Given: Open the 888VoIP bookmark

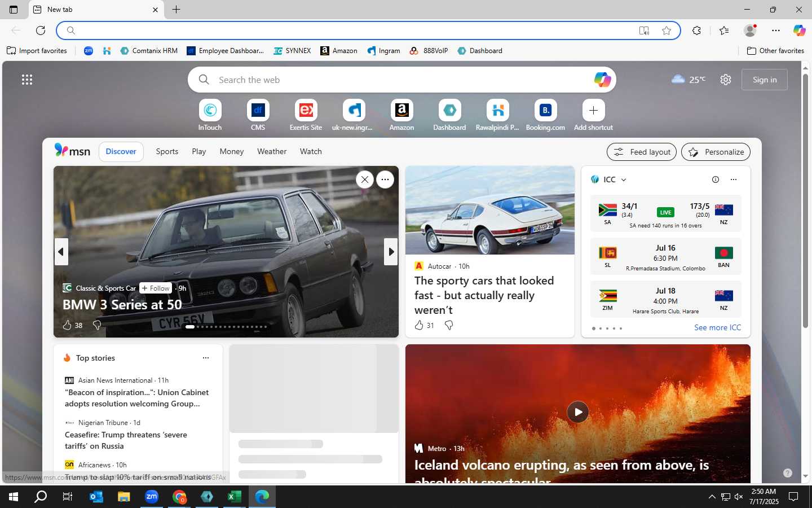Looking at the screenshot, I should point(429,51).
